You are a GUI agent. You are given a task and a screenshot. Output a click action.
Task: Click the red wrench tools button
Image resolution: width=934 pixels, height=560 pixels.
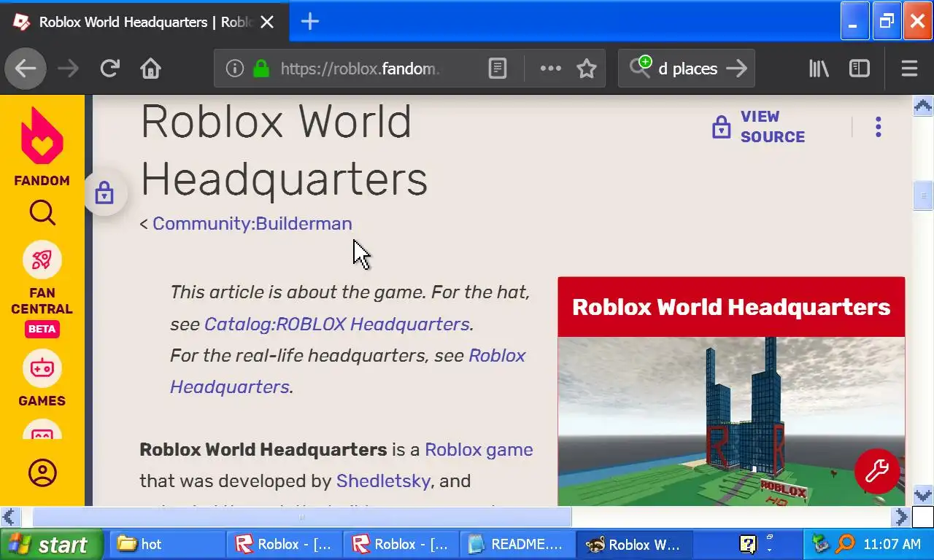877,472
